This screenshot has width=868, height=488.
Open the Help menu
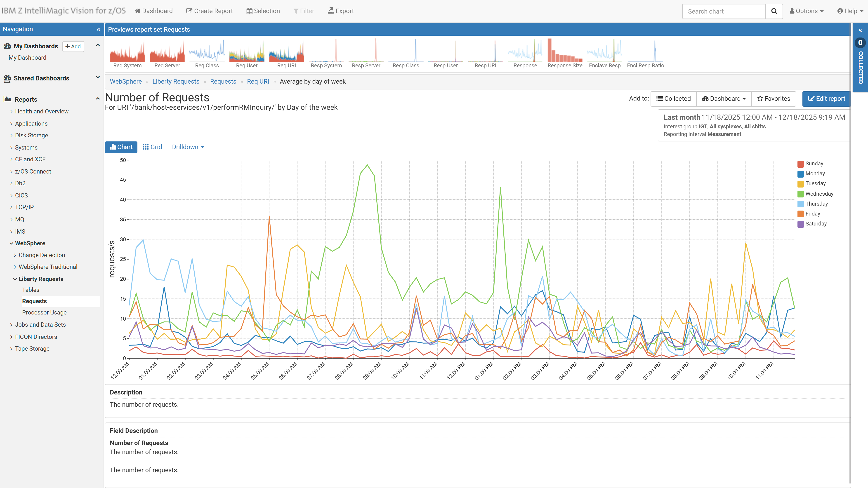850,11
